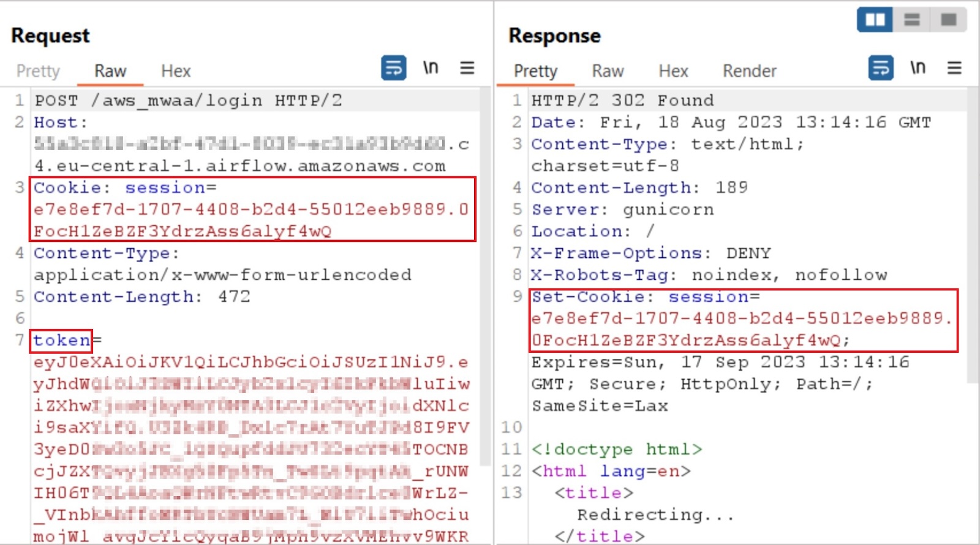The width and height of the screenshot is (980, 545).
Task: Open the Request panel hamburger menu
Action: 467,67
